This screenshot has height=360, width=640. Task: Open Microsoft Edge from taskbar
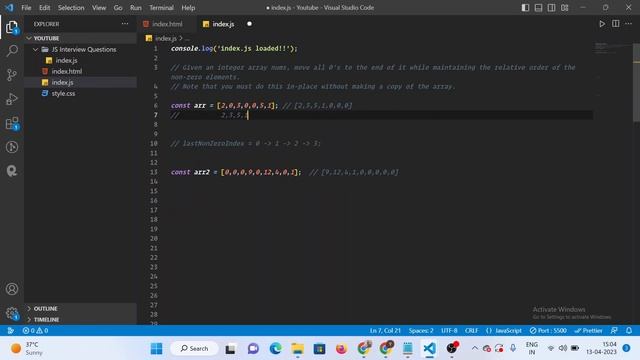click(276, 349)
